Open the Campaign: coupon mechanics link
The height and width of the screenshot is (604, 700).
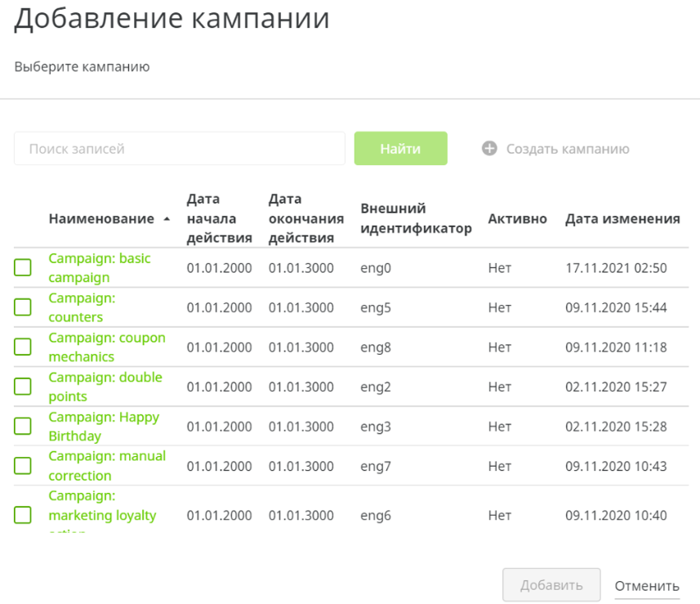pyautogui.click(x=107, y=347)
